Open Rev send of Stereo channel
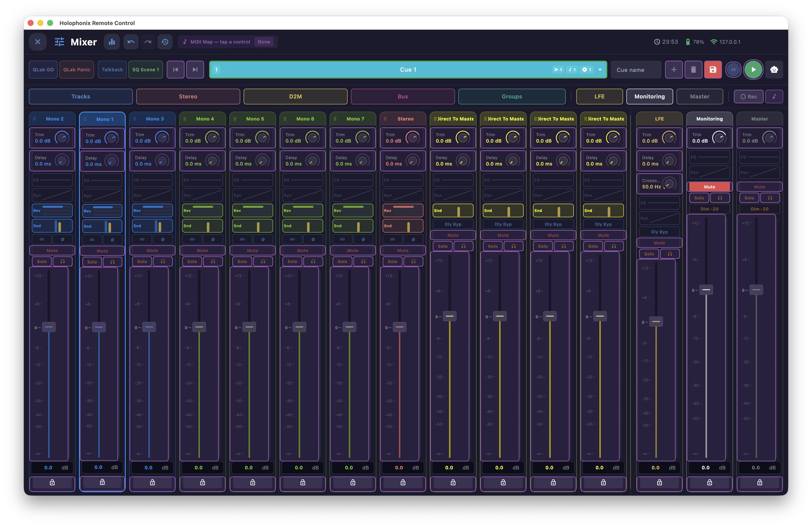The width and height of the screenshot is (812, 527). click(403, 210)
